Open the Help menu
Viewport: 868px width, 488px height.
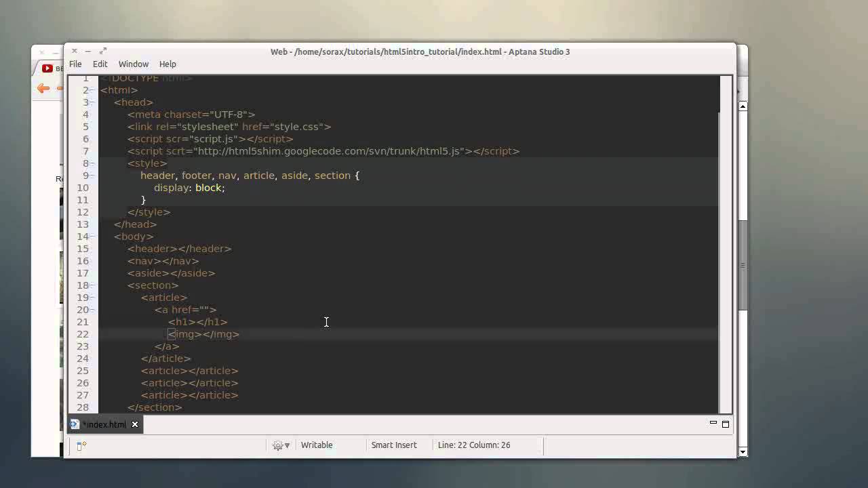click(x=167, y=64)
